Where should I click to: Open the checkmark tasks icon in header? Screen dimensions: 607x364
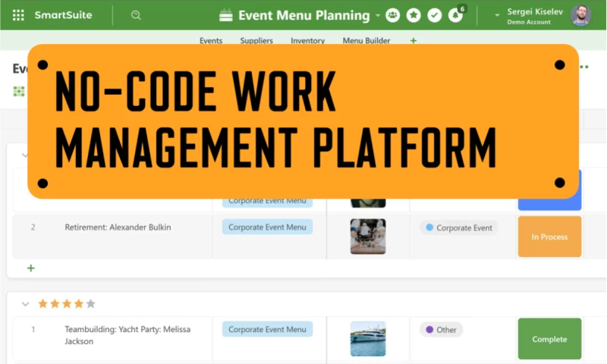(x=434, y=15)
